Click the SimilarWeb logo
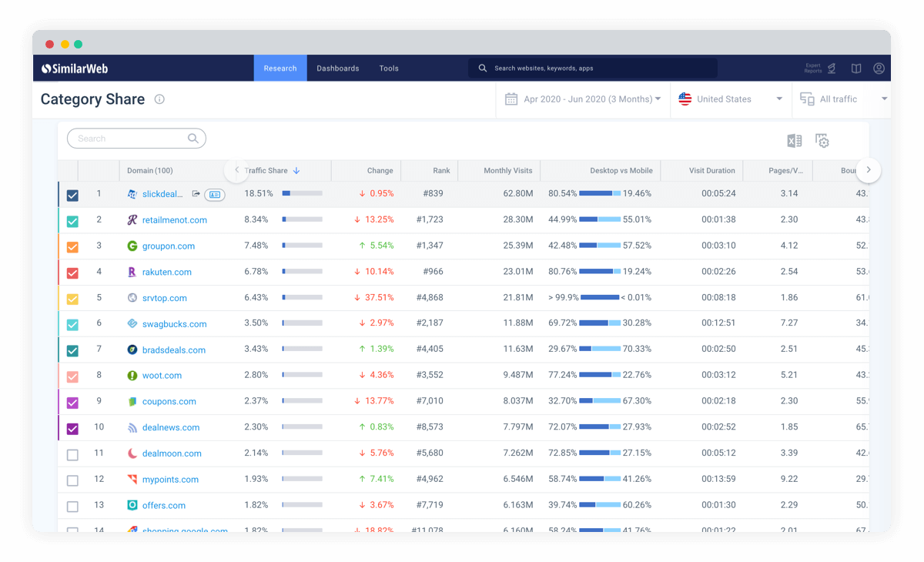This screenshot has height=562, width=924. tap(75, 69)
